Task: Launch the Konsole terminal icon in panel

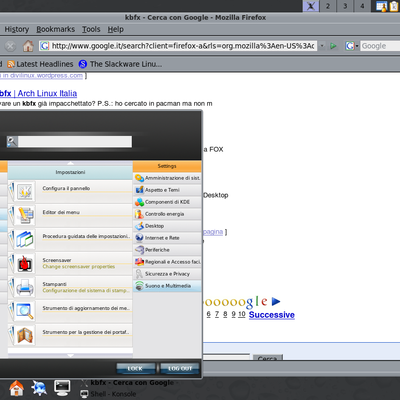Action: (x=62, y=388)
